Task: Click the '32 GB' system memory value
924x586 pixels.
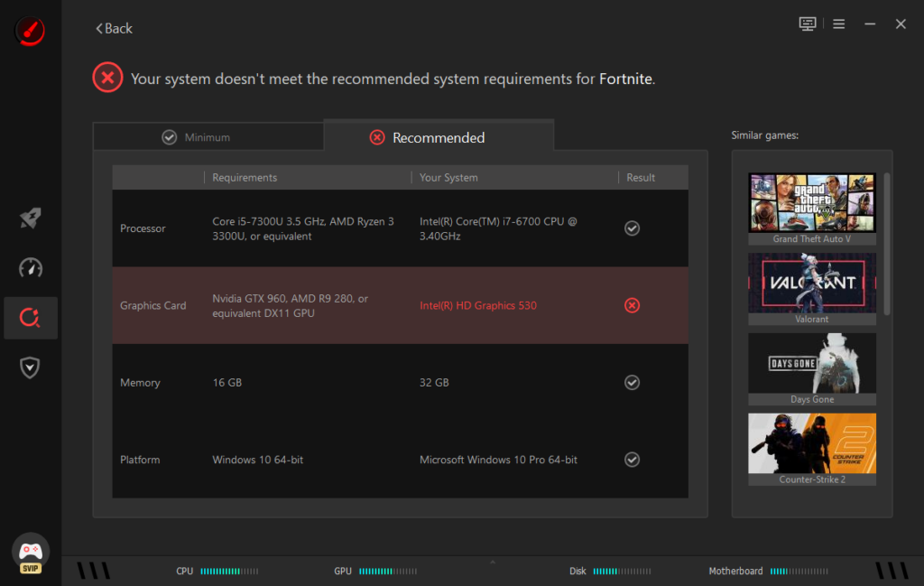Action: click(x=434, y=383)
